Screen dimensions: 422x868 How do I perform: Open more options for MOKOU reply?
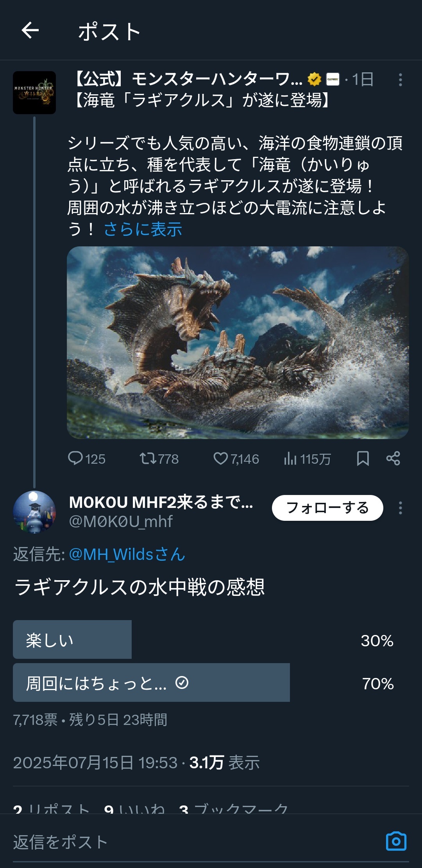click(400, 508)
